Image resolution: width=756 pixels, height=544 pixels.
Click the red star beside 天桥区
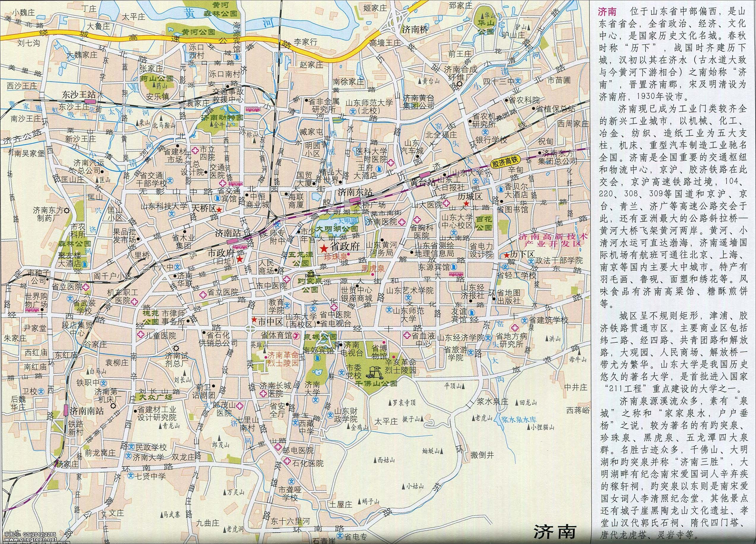[219, 210]
